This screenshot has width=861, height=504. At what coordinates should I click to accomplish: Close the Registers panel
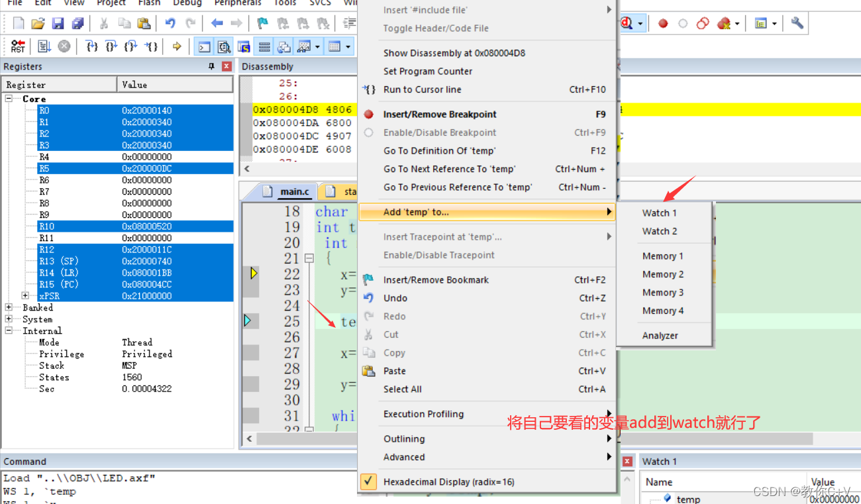(227, 66)
